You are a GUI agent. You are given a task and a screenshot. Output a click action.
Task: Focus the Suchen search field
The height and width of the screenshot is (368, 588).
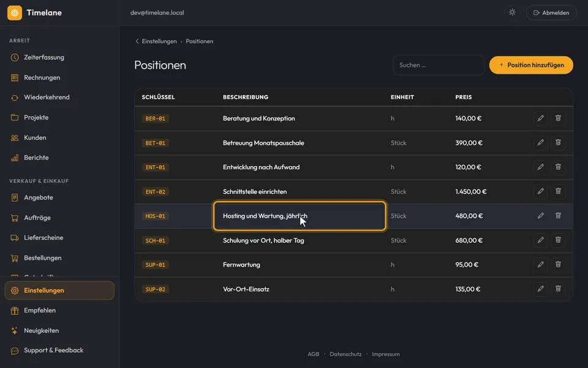coord(439,65)
